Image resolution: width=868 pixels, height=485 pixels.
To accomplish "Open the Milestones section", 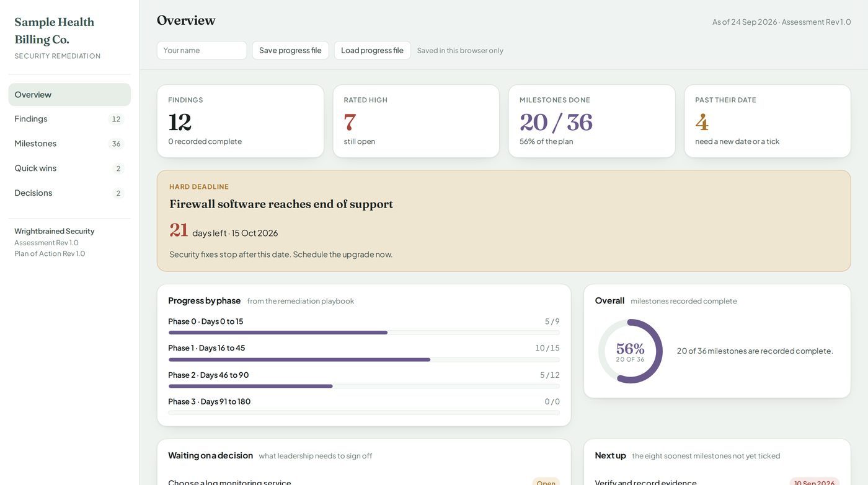I will point(69,144).
